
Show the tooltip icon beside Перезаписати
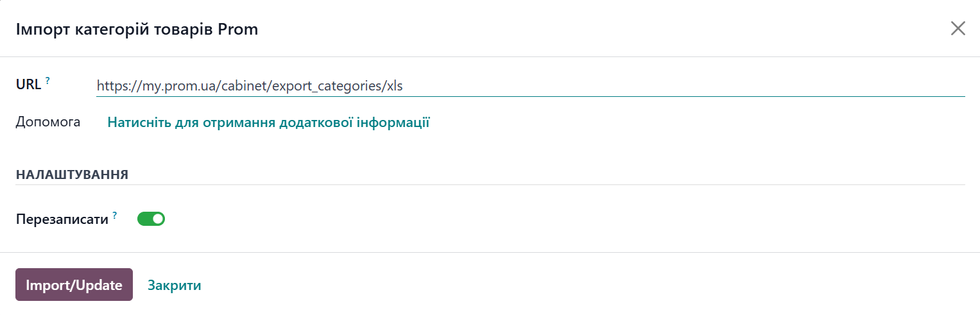115,216
